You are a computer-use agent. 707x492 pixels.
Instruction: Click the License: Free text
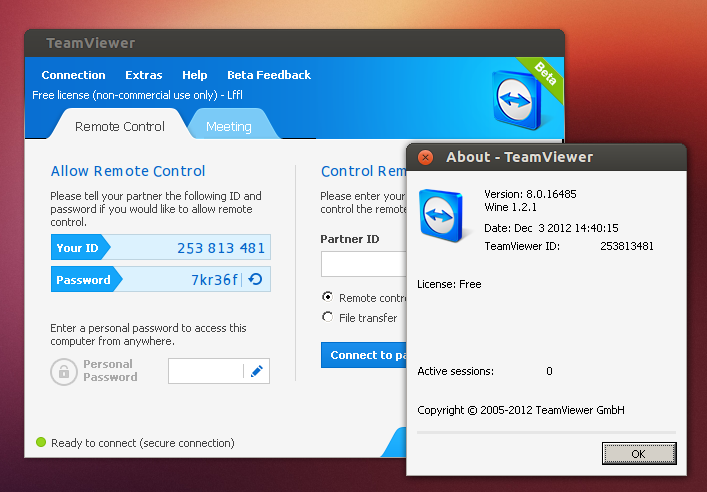tap(449, 284)
